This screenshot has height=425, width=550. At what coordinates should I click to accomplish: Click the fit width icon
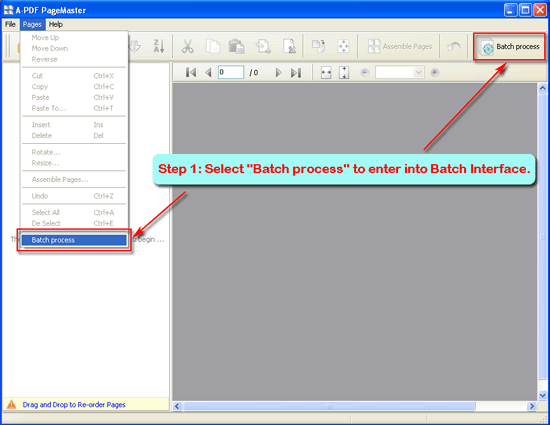pos(326,73)
